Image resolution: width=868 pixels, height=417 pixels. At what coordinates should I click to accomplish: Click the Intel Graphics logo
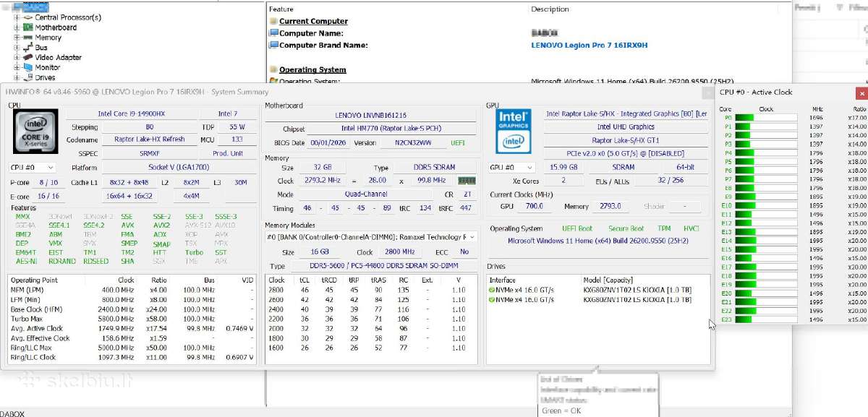pos(514,131)
